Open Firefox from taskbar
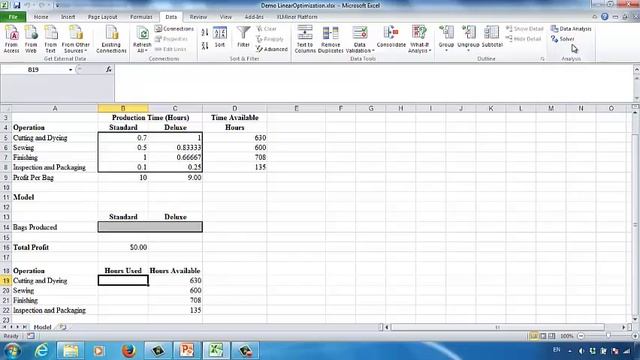 point(129,351)
